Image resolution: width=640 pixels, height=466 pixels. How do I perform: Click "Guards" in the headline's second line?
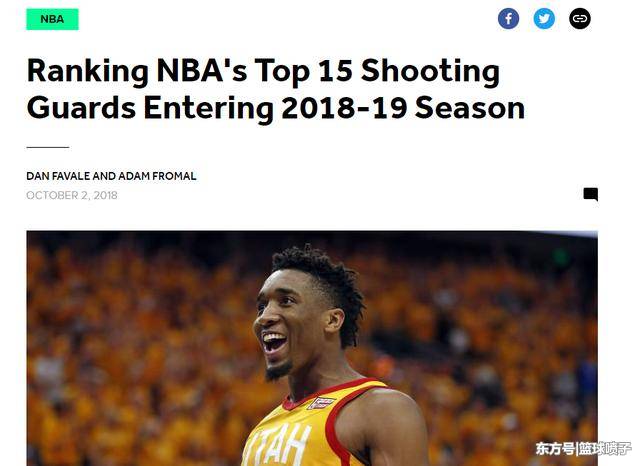coord(81,108)
